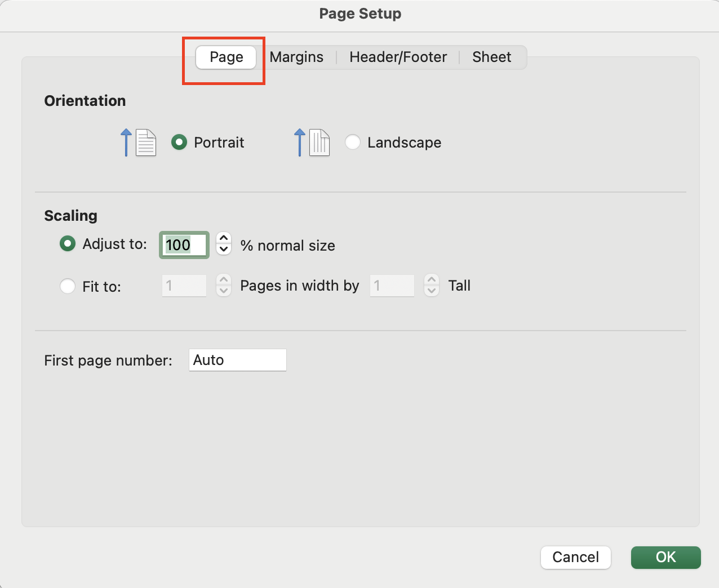Image resolution: width=719 pixels, height=588 pixels.
Task: Increase the Adjust to percentage with up arrow
Action: pos(224,238)
